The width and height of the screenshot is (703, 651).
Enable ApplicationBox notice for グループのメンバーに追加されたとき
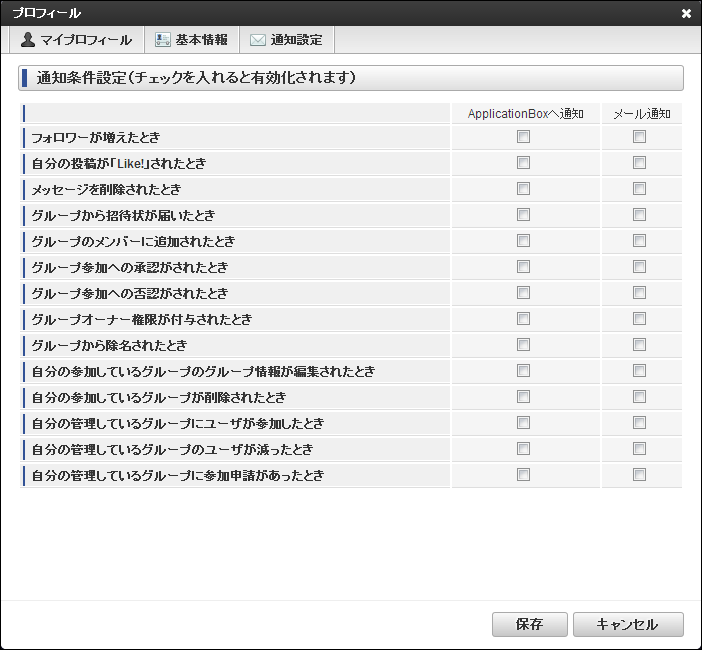pos(523,240)
